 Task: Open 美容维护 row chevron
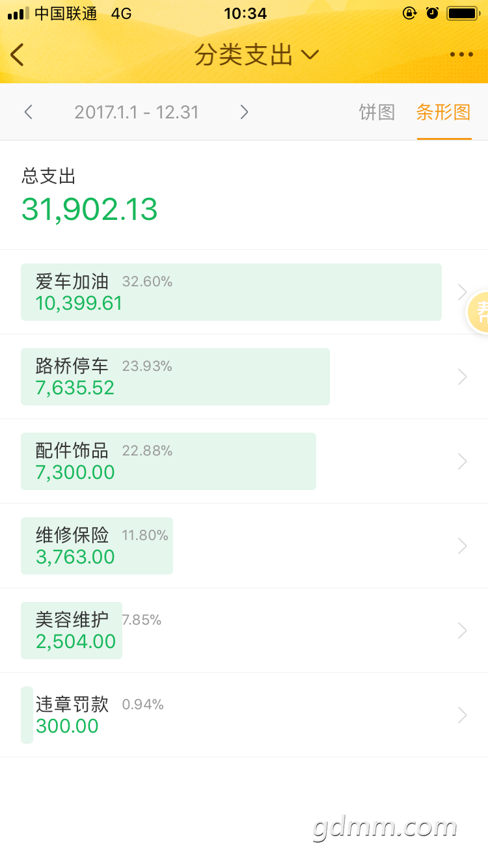pyautogui.click(x=463, y=631)
